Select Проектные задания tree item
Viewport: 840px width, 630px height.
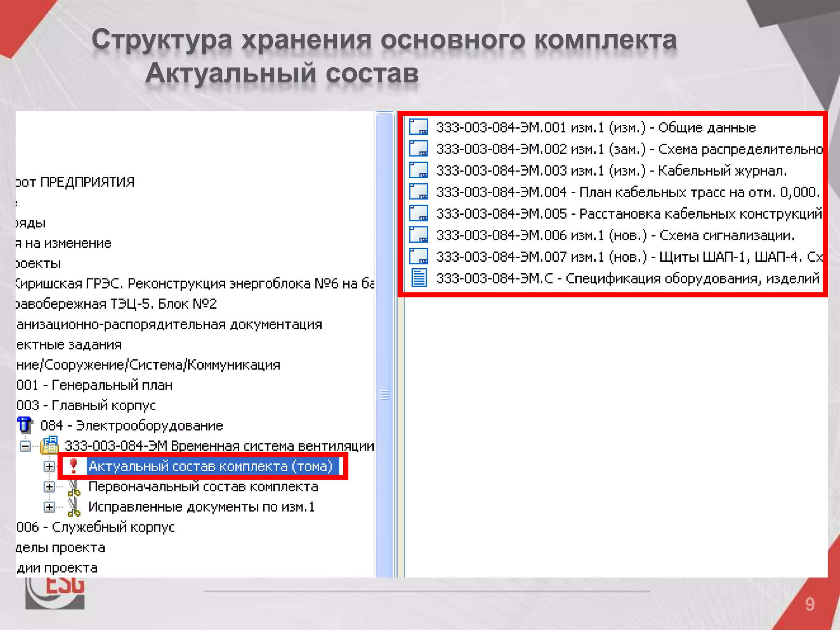(69, 345)
